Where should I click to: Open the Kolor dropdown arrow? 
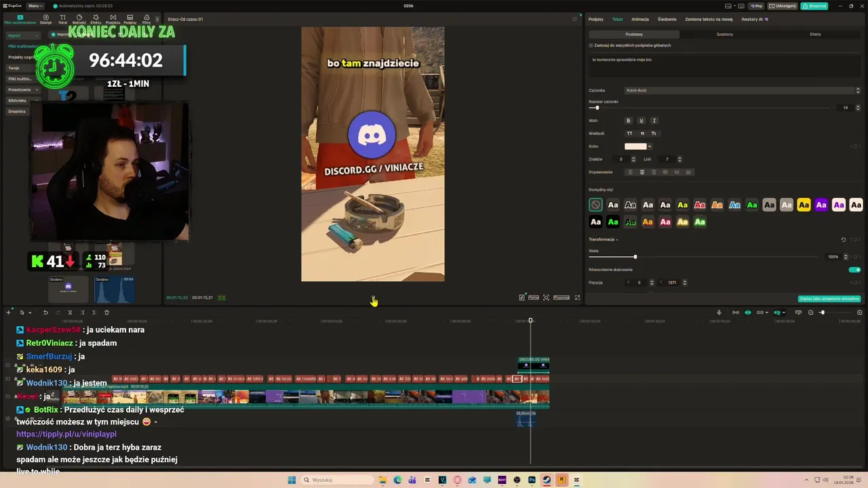650,146
